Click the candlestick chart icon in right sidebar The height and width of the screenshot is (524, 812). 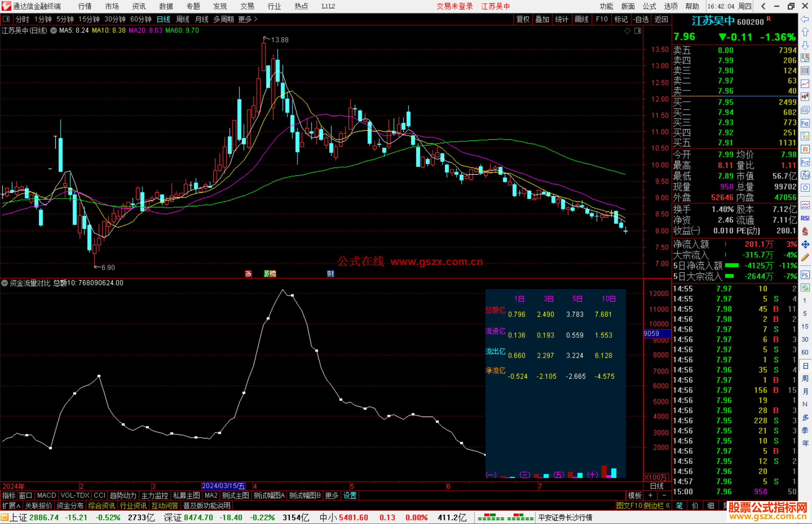tap(805, 97)
